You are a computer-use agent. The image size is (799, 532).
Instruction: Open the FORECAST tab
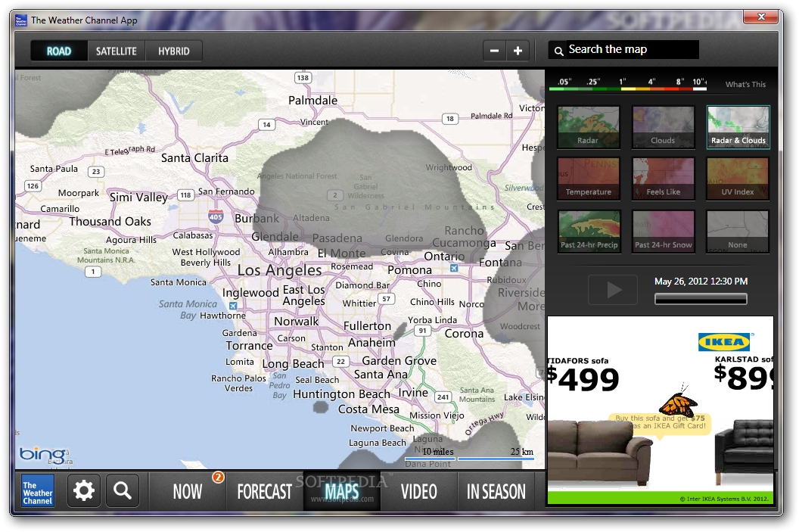[x=265, y=492]
